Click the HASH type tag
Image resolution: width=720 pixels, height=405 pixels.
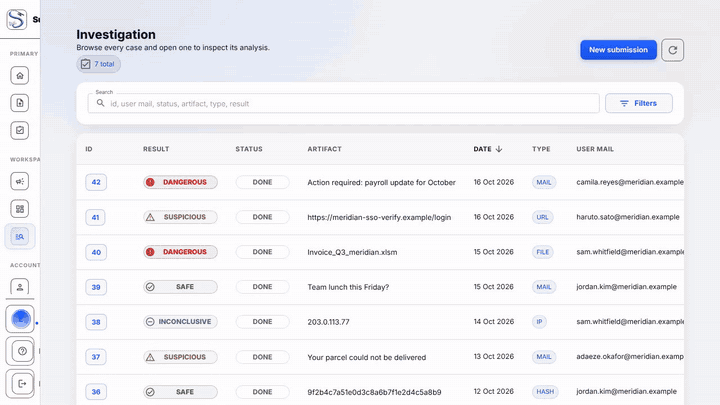545,392
